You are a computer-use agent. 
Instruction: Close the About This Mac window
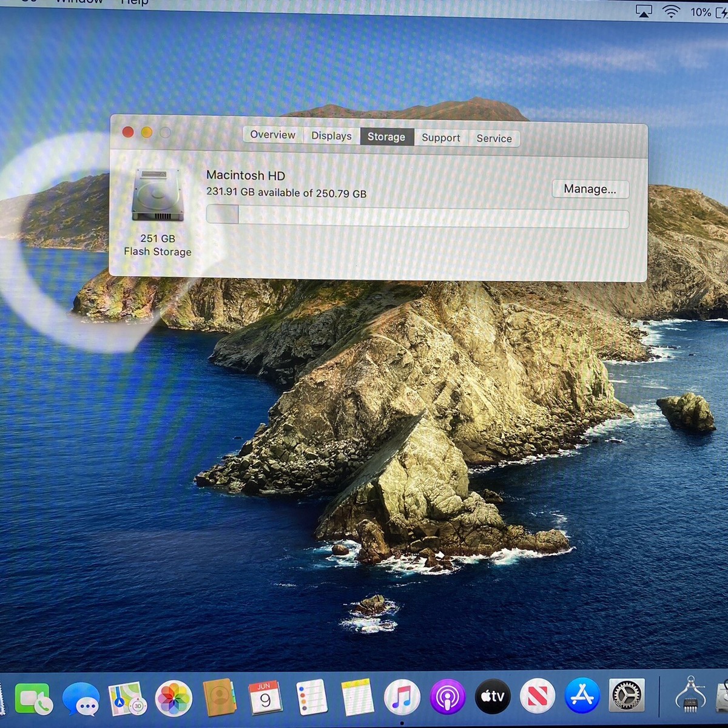pos(128,132)
